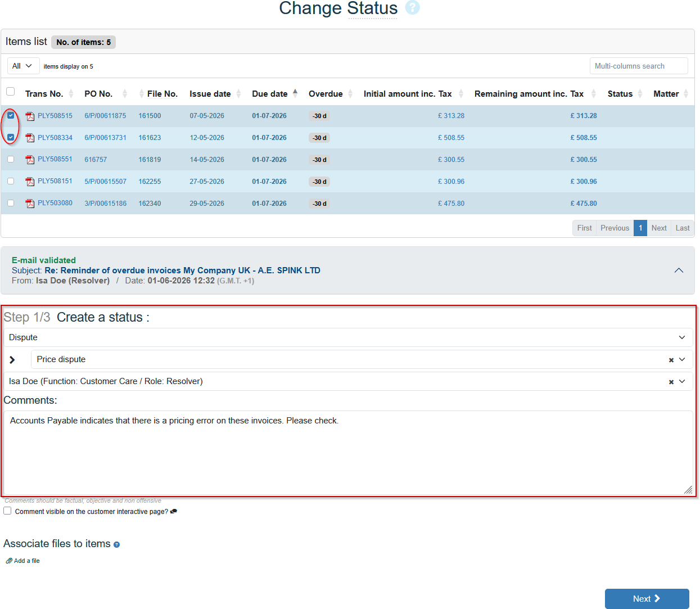Collapse the validated e-mail panel

[x=679, y=270]
